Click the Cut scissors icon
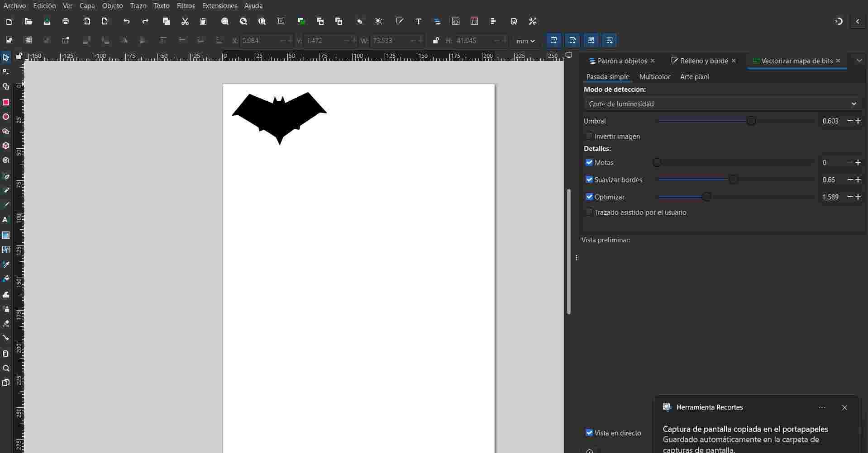868x453 pixels. (x=185, y=21)
